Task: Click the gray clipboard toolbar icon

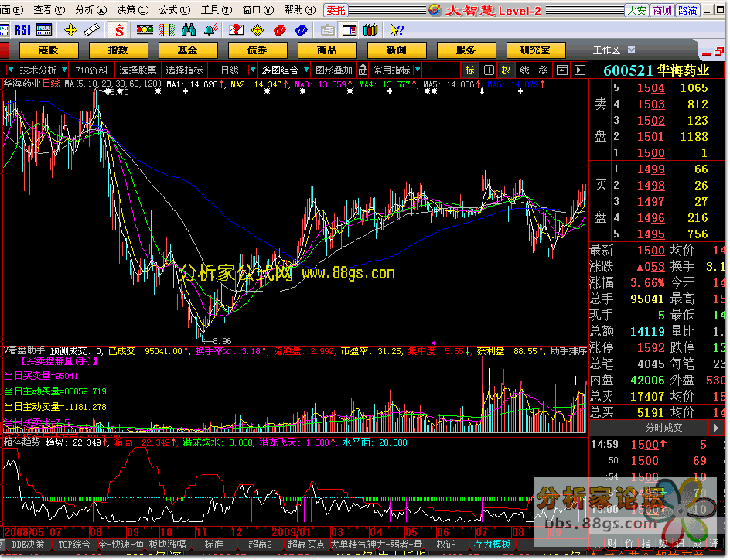Action: pyautogui.click(x=327, y=30)
